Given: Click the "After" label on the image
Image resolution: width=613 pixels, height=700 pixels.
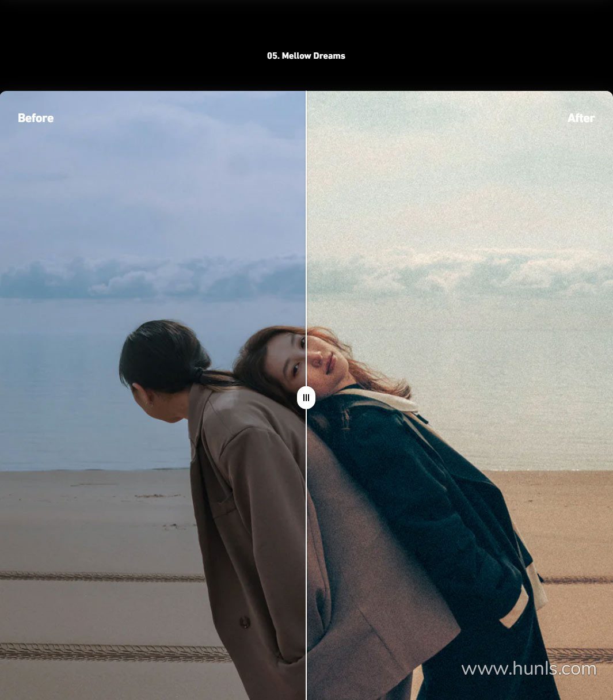Looking at the screenshot, I should coord(581,118).
